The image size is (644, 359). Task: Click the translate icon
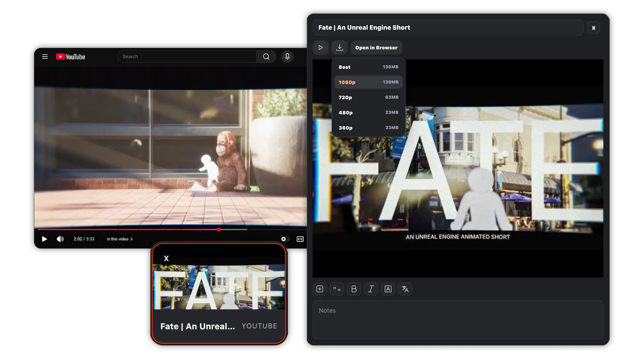click(x=405, y=289)
